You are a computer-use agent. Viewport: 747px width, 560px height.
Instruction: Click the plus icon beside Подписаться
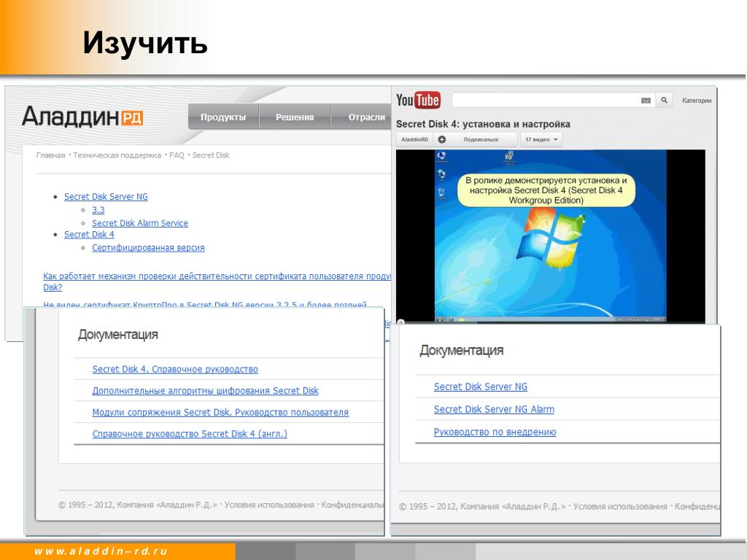pyautogui.click(x=441, y=139)
